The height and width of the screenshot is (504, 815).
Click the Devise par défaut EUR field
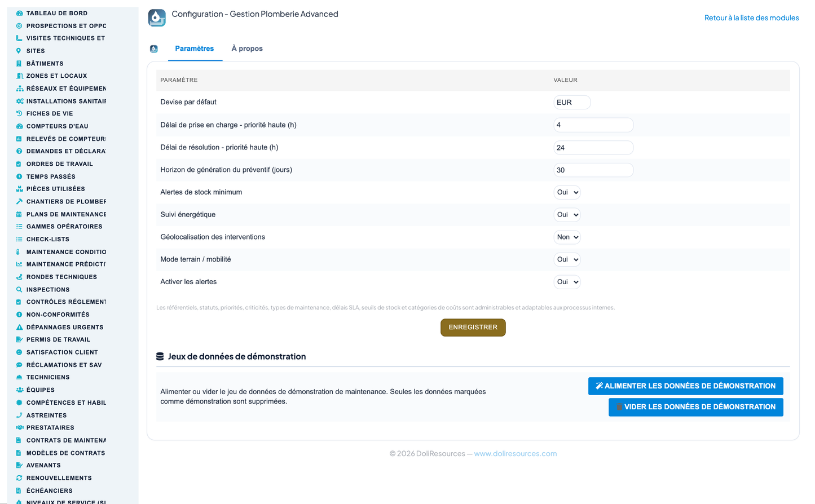click(x=572, y=103)
